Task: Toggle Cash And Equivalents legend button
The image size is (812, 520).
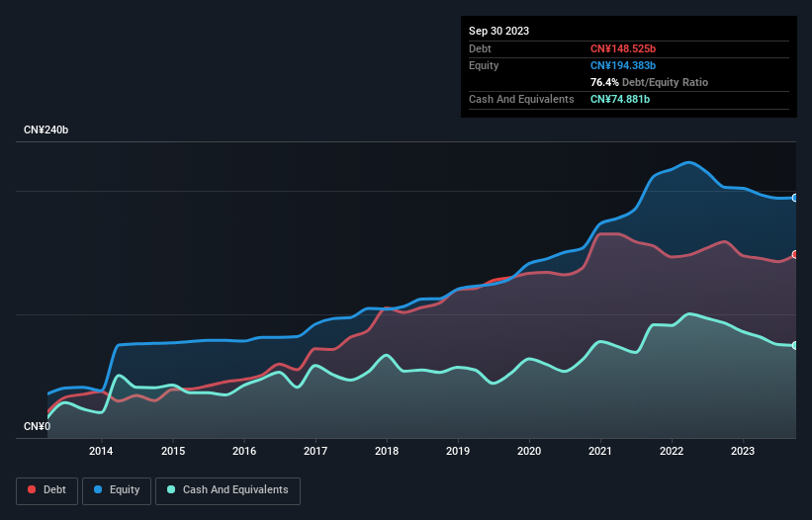Action: pos(227,490)
